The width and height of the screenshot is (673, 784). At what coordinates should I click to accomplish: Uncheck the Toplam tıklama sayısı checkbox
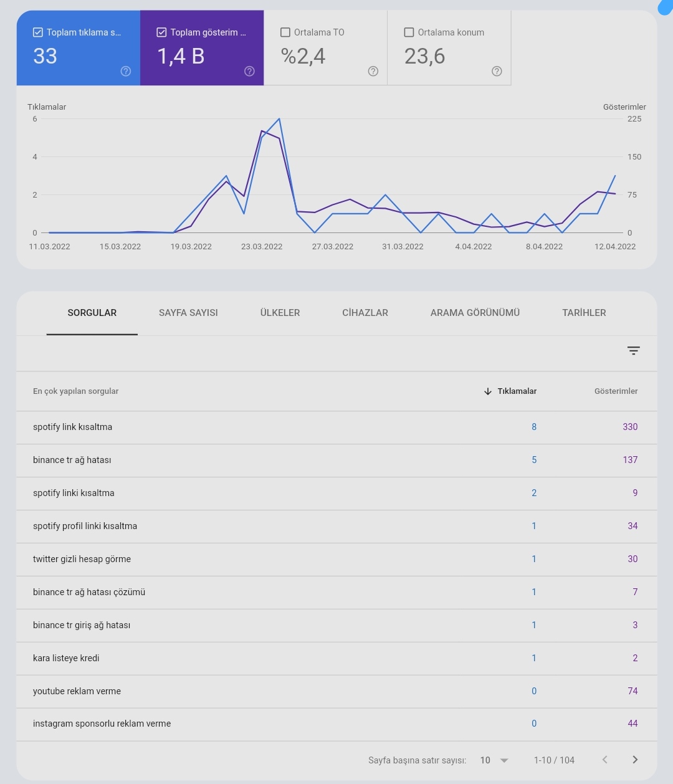coord(38,32)
